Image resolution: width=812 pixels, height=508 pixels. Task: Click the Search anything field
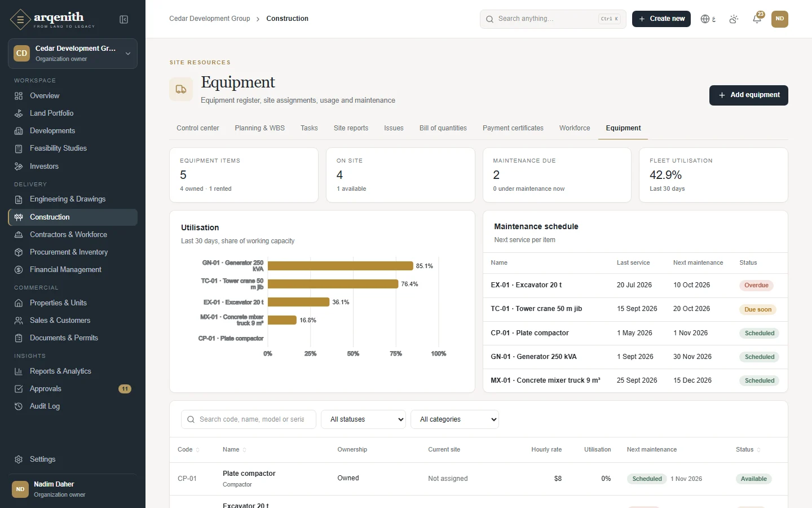coord(553,19)
